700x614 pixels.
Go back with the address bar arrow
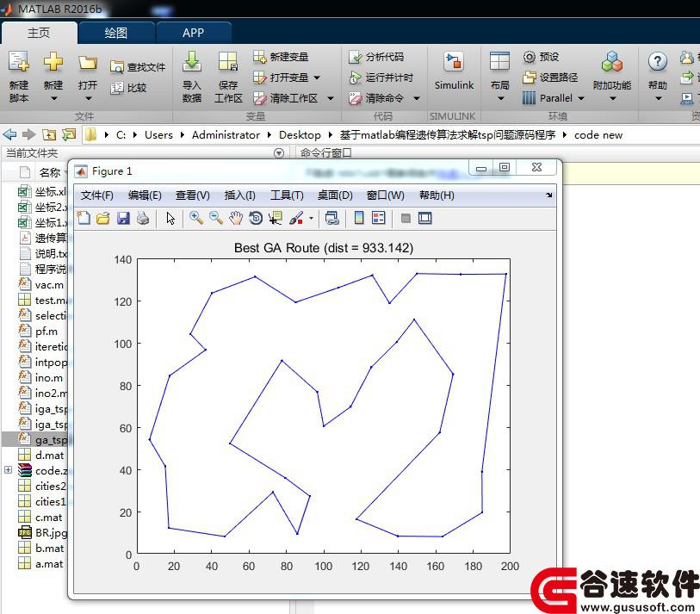coord(9,134)
